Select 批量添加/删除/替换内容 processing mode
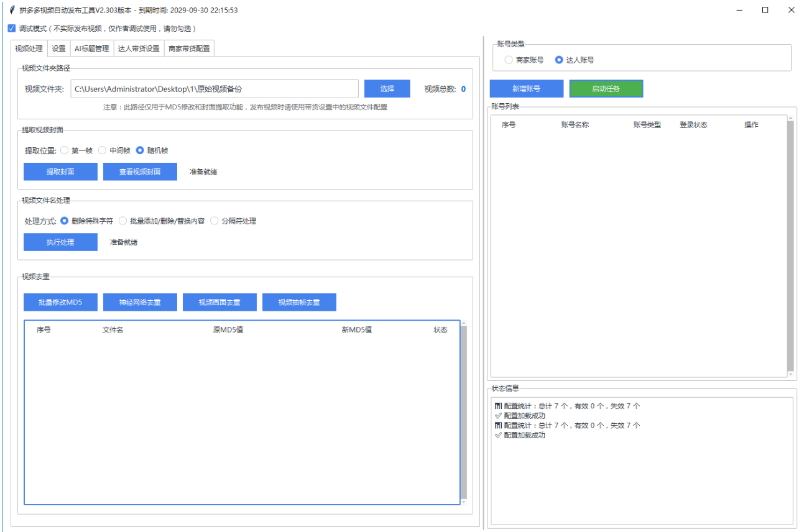Viewport: 804px width, 532px height. (x=122, y=220)
